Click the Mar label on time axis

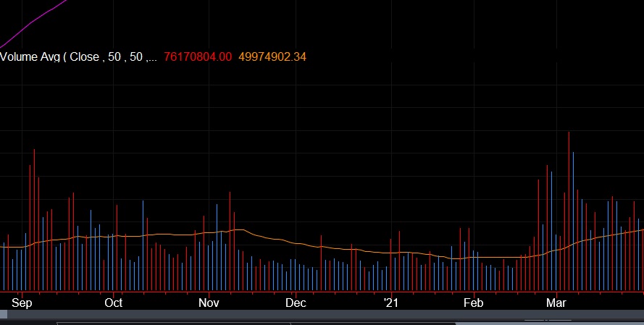click(x=556, y=302)
